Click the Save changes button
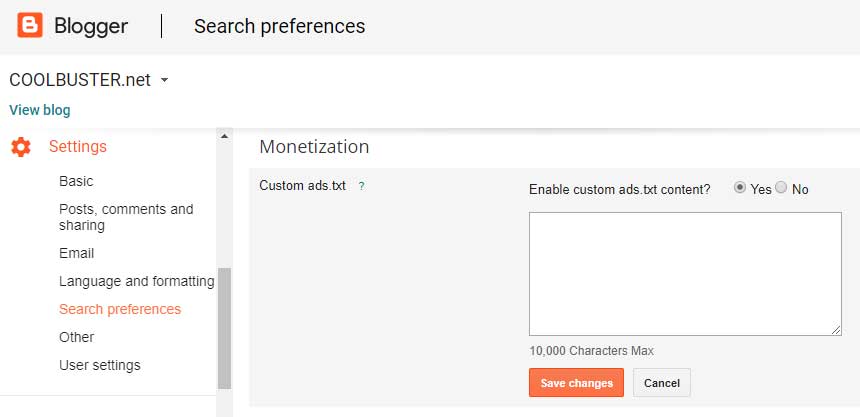Screen dimensions: 860x417 tap(576, 383)
